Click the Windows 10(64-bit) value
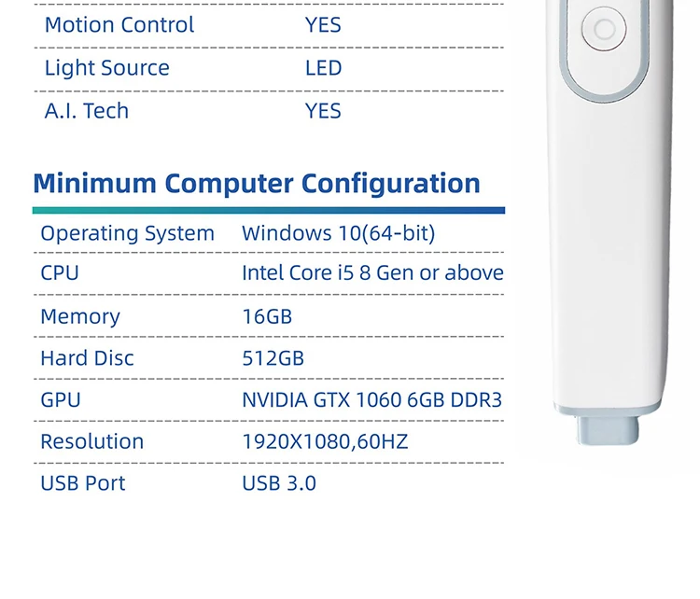 click(339, 233)
